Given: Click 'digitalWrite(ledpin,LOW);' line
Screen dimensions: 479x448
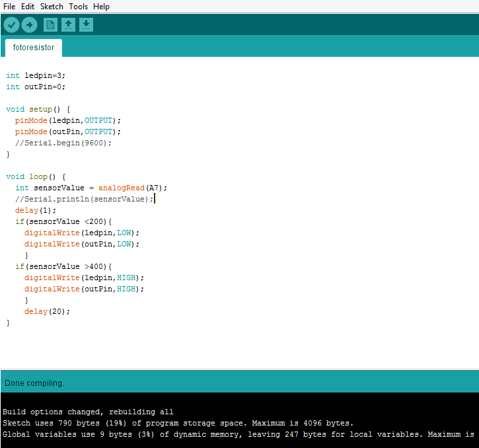Looking at the screenshot, I should click(82, 233).
